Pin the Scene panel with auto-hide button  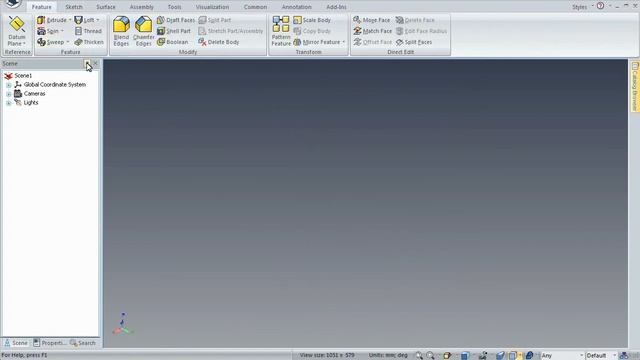[87, 63]
